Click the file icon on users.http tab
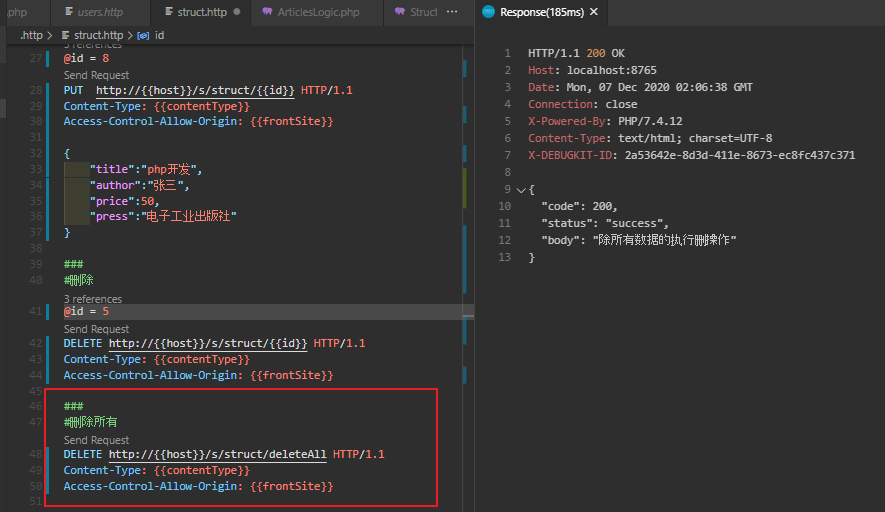The height and width of the screenshot is (512, 885). pyautogui.click(x=68, y=12)
